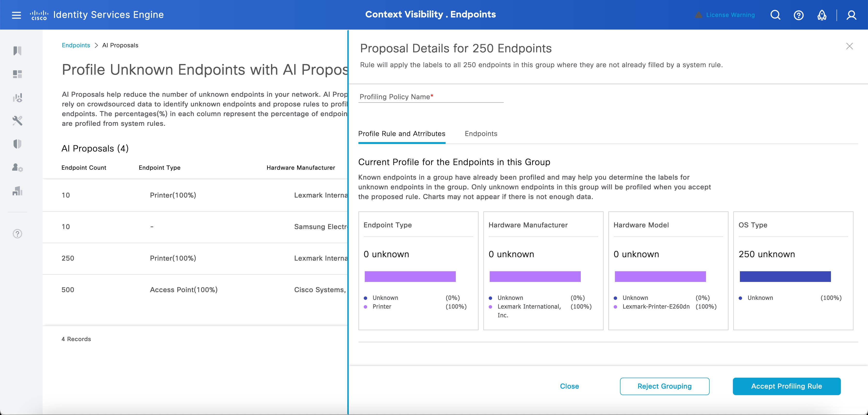Click Accept Profiling Rule button
The image size is (868, 415).
786,386
